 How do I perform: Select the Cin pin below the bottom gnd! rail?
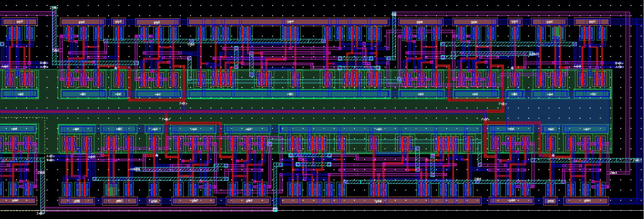(x=275, y=209)
